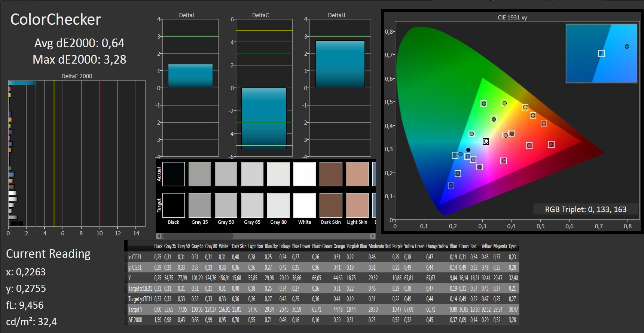This screenshot has height=333, width=644.
Task: Select the Actual Black swatch
Action: pos(174,174)
